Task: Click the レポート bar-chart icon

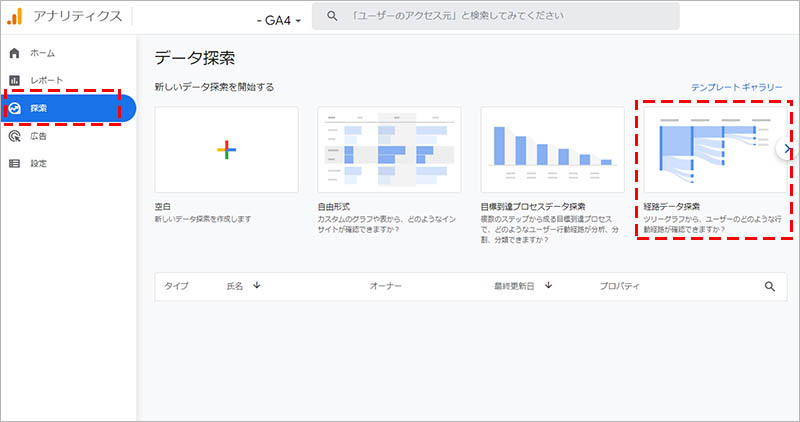Action: click(x=14, y=80)
